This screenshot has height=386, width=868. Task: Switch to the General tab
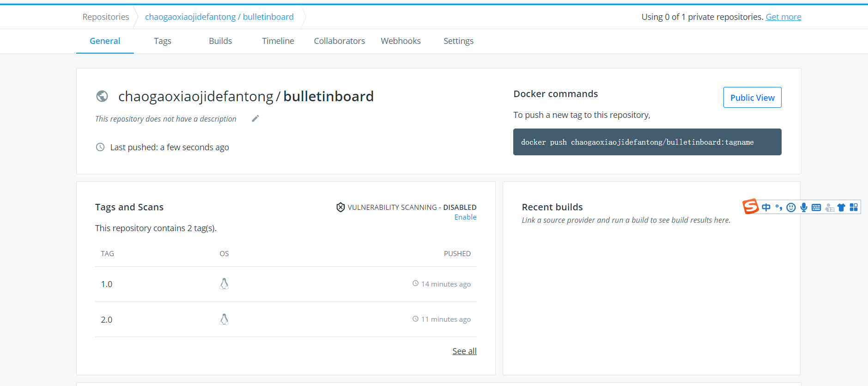[x=105, y=41]
